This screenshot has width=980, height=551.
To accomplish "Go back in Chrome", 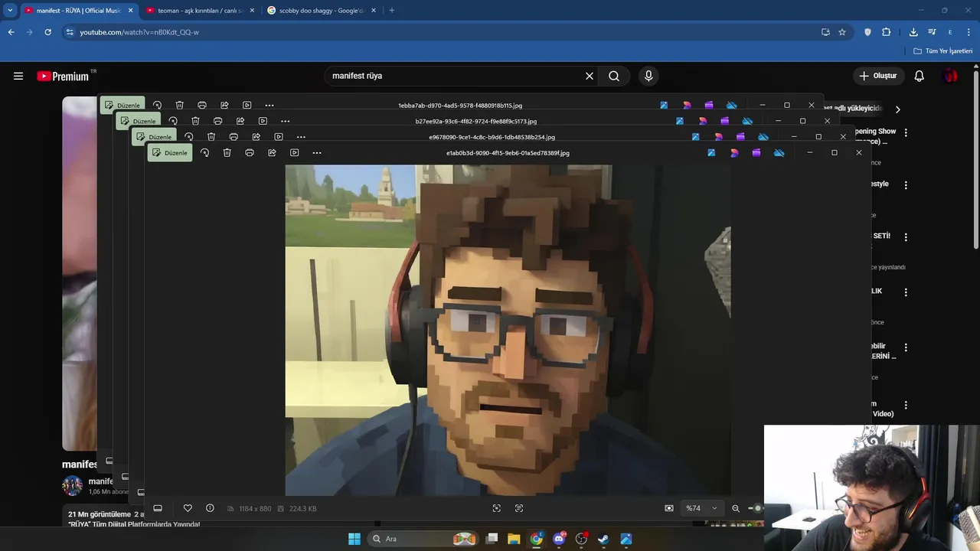I will pyautogui.click(x=11, y=32).
